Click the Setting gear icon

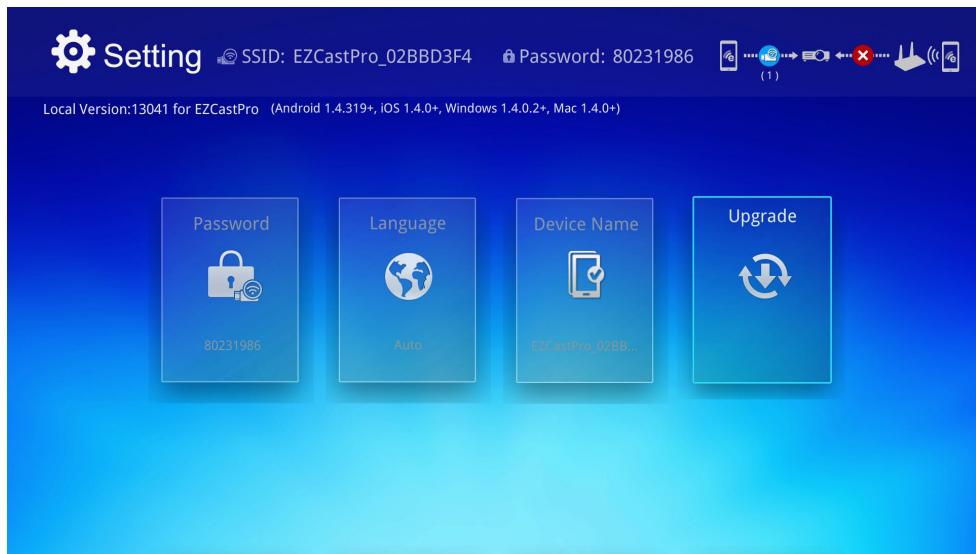click(73, 51)
